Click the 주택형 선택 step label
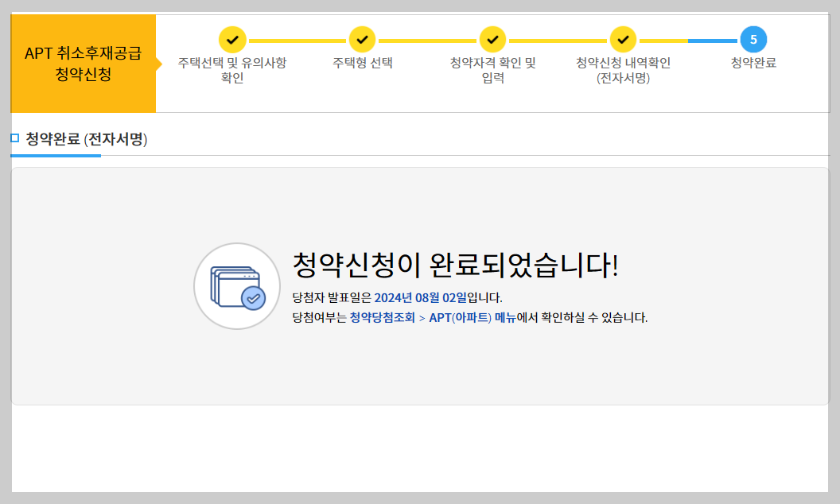This screenshot has width=840, height=504. 362,64
